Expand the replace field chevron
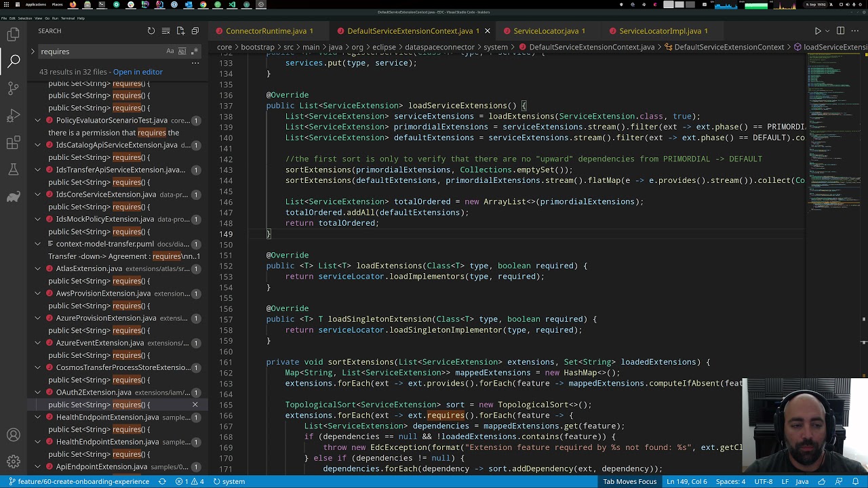 click(33, 52)
